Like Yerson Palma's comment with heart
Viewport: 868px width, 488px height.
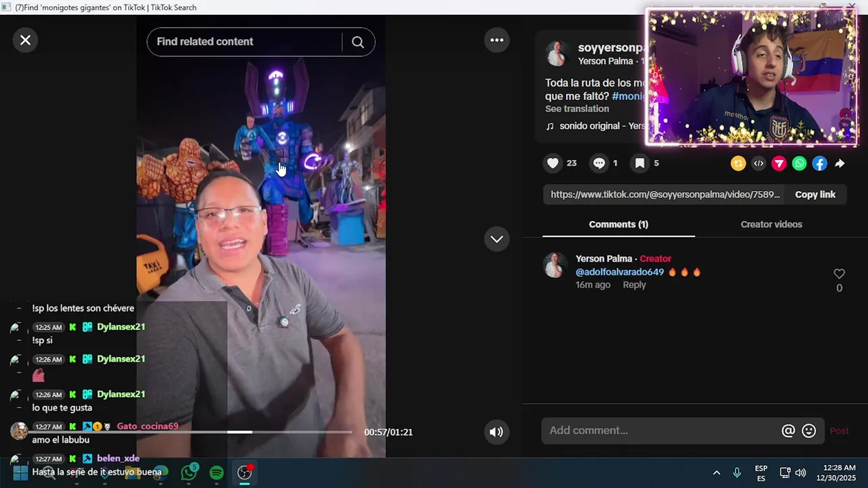tap(839, 274)
